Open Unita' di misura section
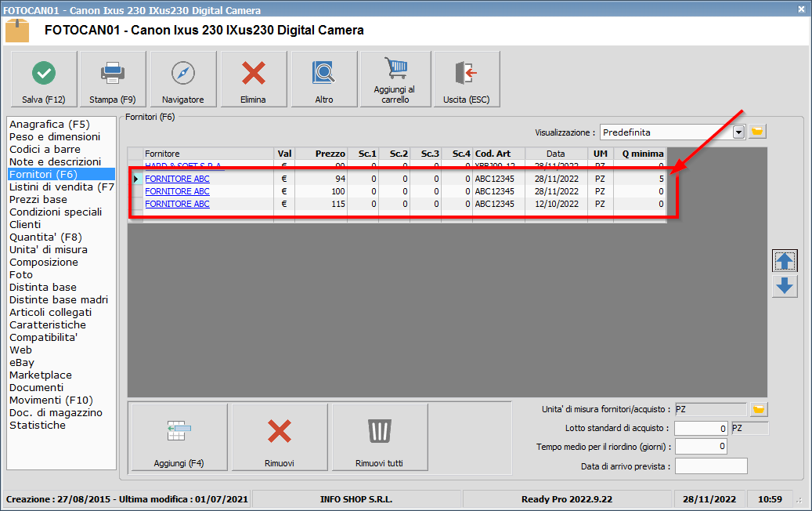 (x=49, y=250)
